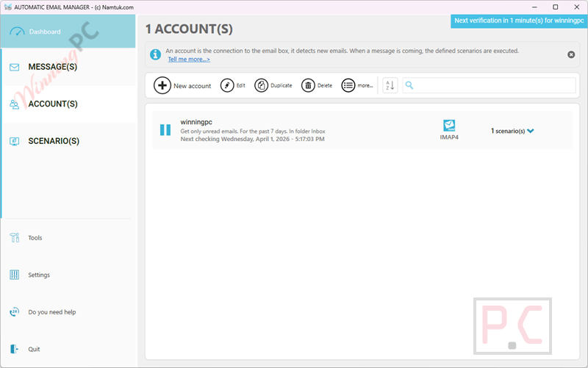Click the 'Next checking Wednesday, April 1, 2026' text

coord(252,139)
